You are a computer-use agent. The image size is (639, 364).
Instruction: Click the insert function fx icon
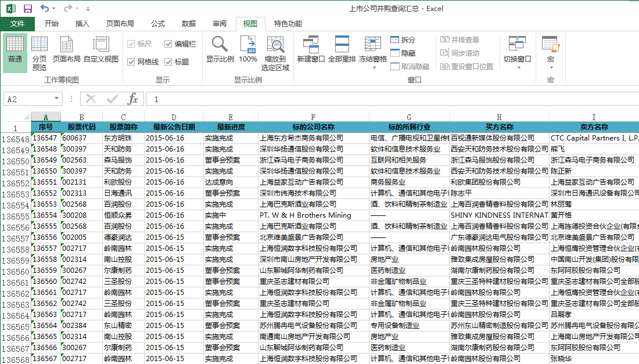(133, 99)
